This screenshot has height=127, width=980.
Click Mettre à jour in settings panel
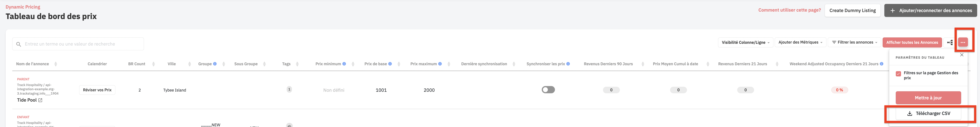coord(928,98)
